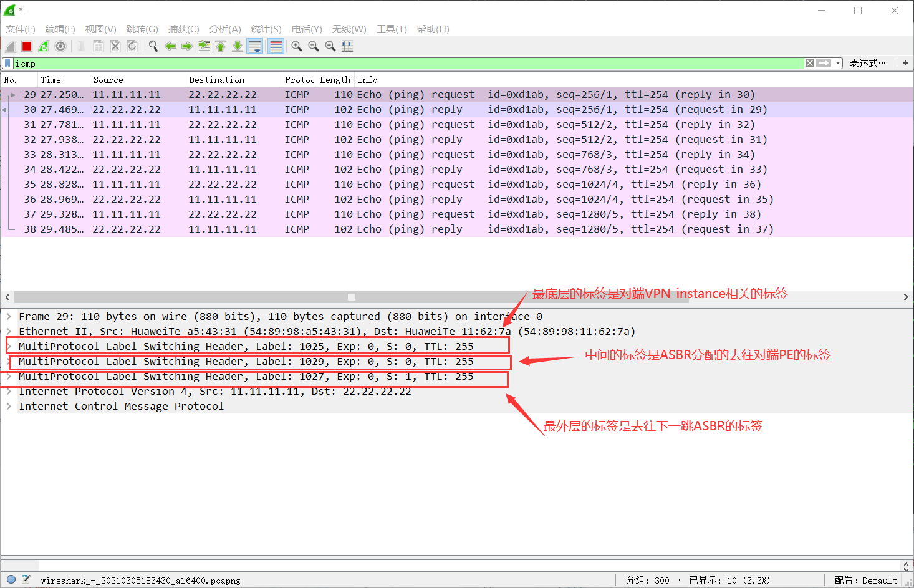Screen dimensions: 914x588
Task: Select packet 30 echo reply row
Action: tap(457, 110)
